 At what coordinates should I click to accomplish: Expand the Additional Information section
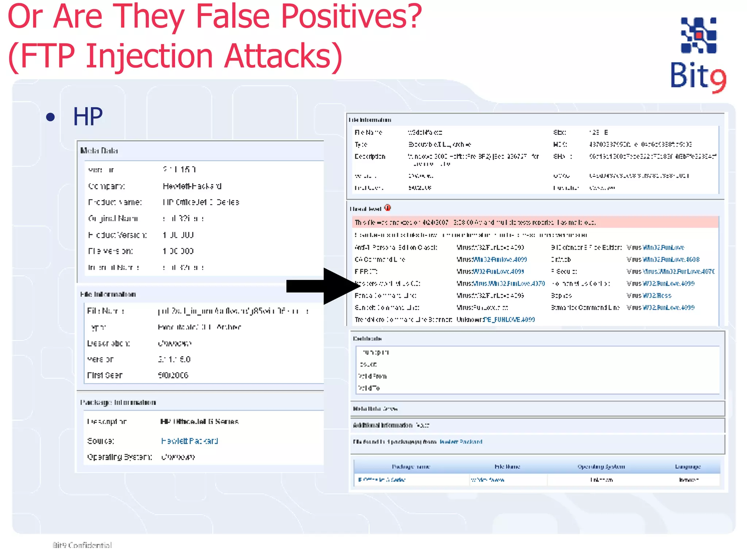click(x=422, y=425)
